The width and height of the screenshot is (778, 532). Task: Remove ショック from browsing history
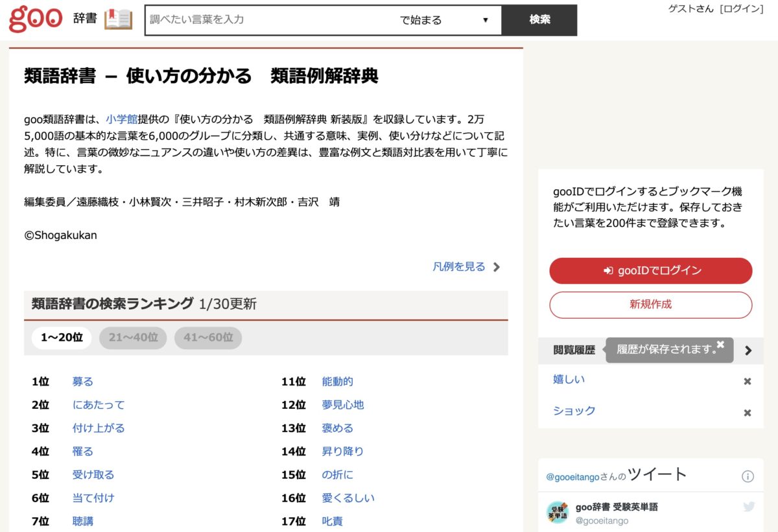[x=747, y=412]
